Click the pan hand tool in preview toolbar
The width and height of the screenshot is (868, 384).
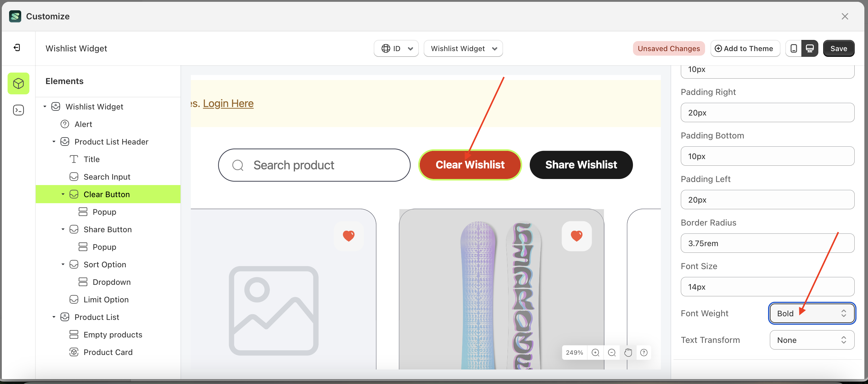628,352
